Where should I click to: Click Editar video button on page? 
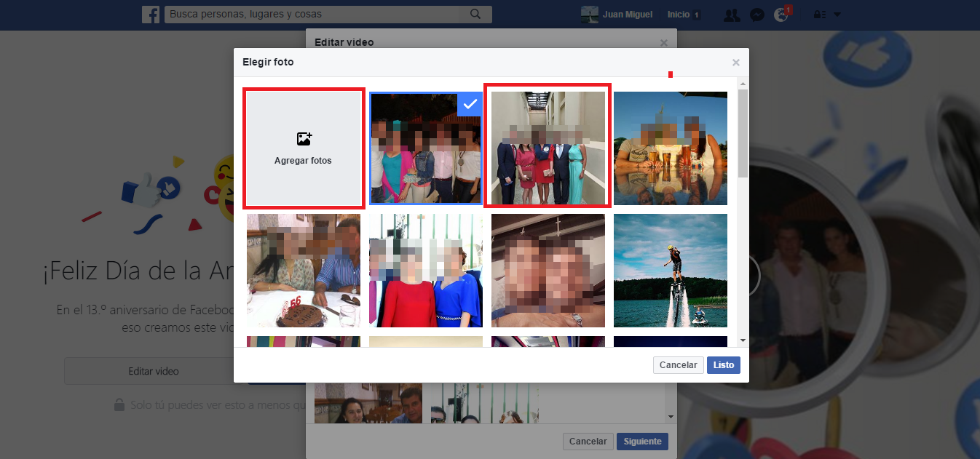click(153, 371)
